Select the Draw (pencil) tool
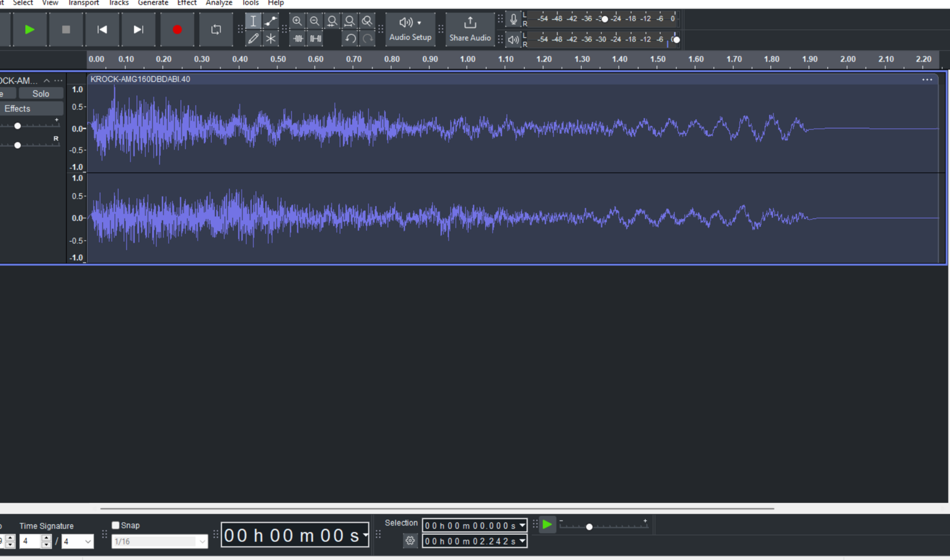Image resolution: width=950 pixels, height=560 pixels. pos(253,39)
